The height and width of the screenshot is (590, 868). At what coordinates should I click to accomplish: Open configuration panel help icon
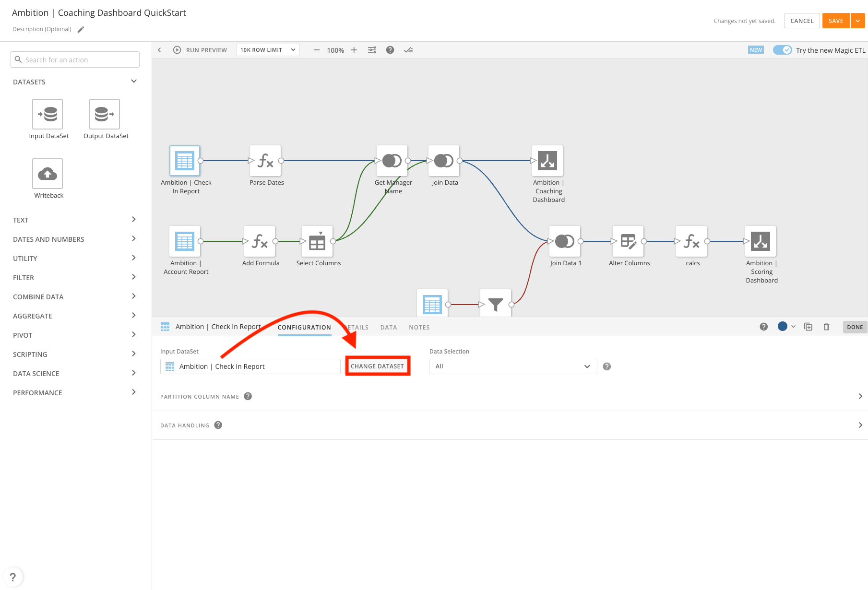click(764, 327)
